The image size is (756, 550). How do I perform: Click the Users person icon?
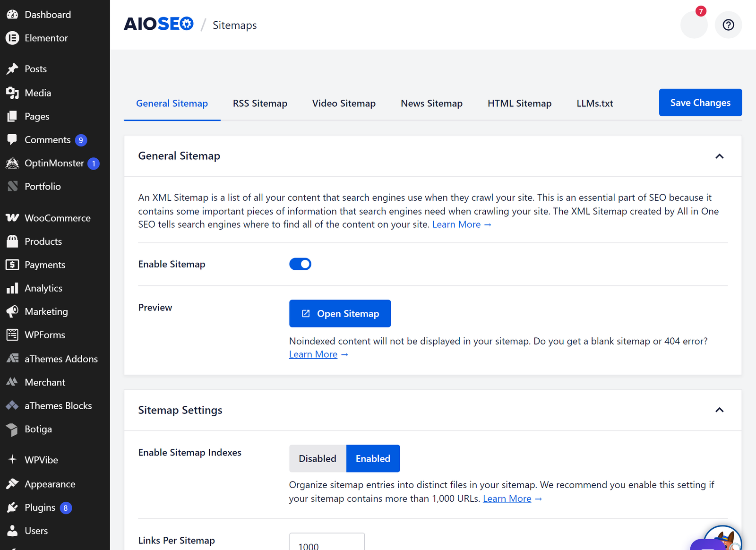point(12,531)
